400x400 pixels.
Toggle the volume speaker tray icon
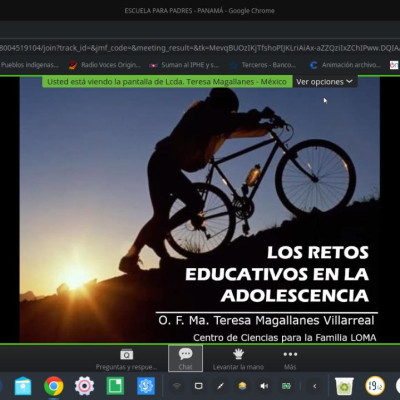[264, 386]
